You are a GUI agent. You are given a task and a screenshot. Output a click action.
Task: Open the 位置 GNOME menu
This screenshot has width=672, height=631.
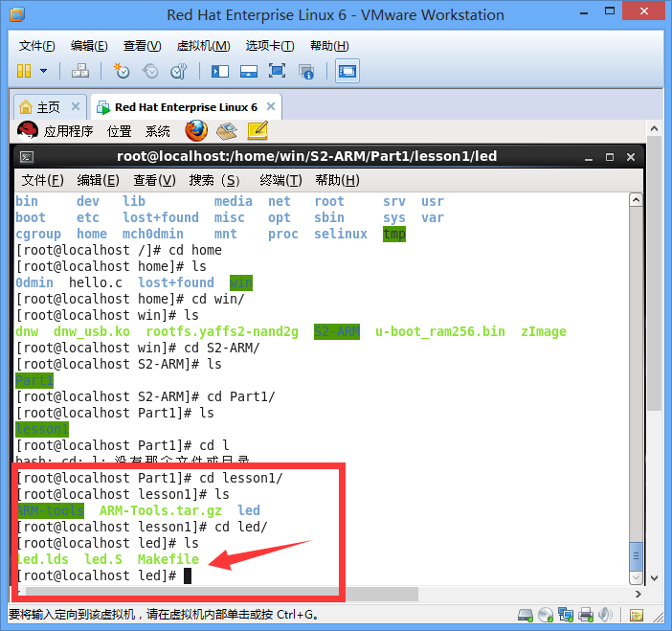pos(119,131)
